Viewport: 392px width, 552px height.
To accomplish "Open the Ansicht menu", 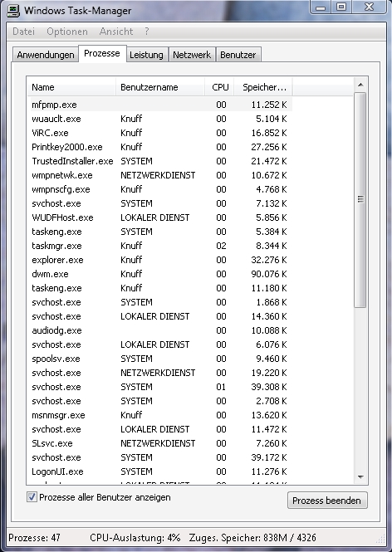I will [x=116, y=32].
